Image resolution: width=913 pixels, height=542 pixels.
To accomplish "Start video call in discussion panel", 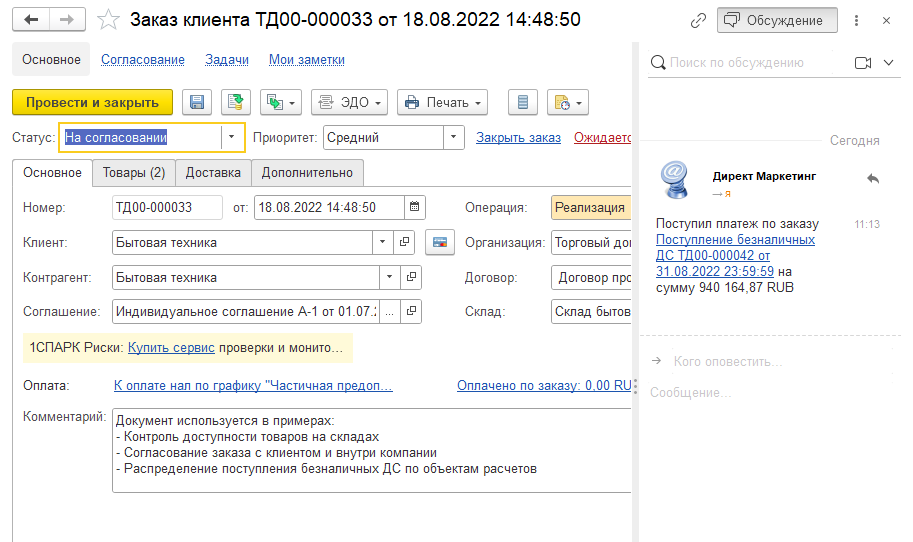I will pyautogui.click(x=863, y=62).
